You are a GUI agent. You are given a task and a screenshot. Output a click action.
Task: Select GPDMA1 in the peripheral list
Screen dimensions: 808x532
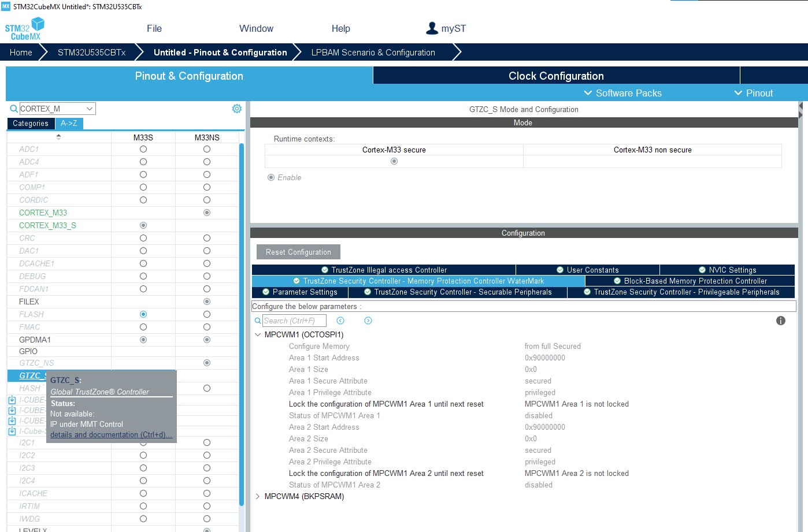pyautogui.click(x=35, y=340)
